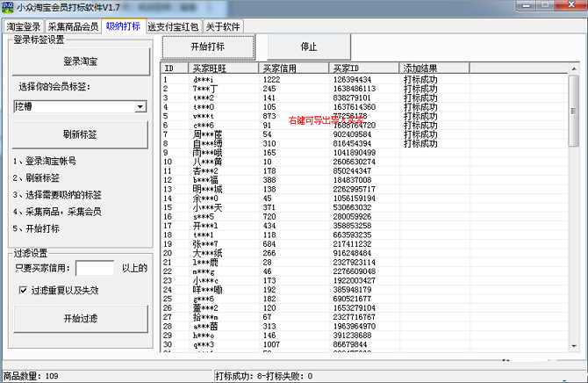Minimize the 打标软件 window
Viewport: 588px width, 383px height.
pyautogui.click(x=526, y=5)
